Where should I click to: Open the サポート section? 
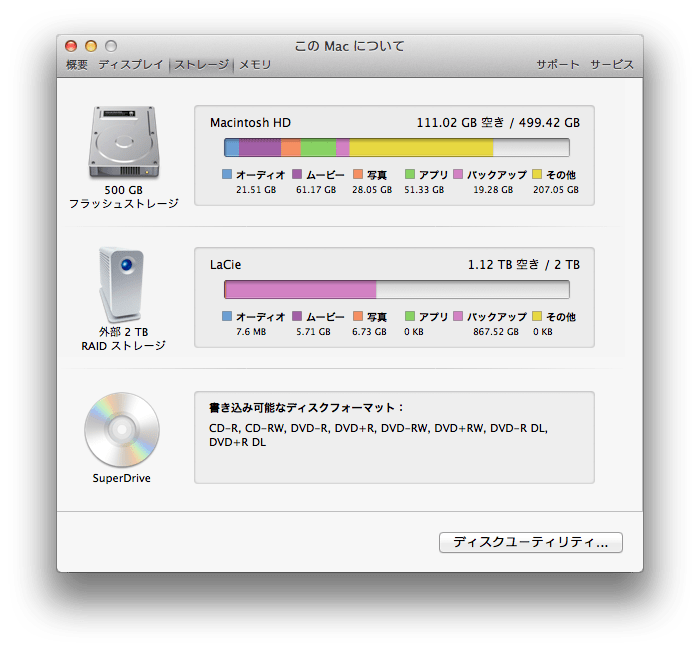click(x=558, y=65)
